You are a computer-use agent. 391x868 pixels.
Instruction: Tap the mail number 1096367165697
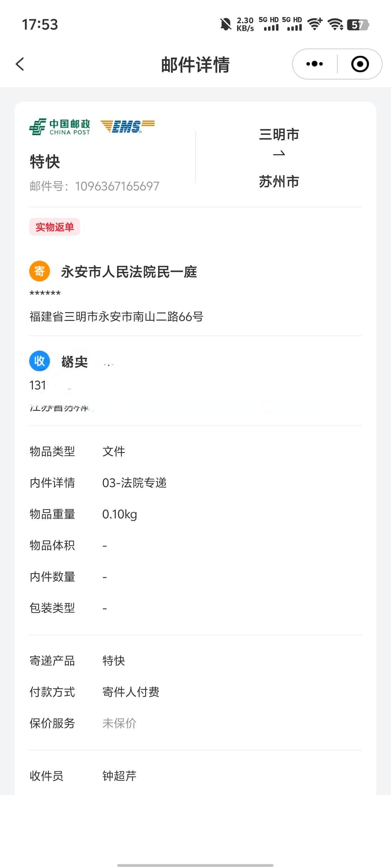(117, 186)
